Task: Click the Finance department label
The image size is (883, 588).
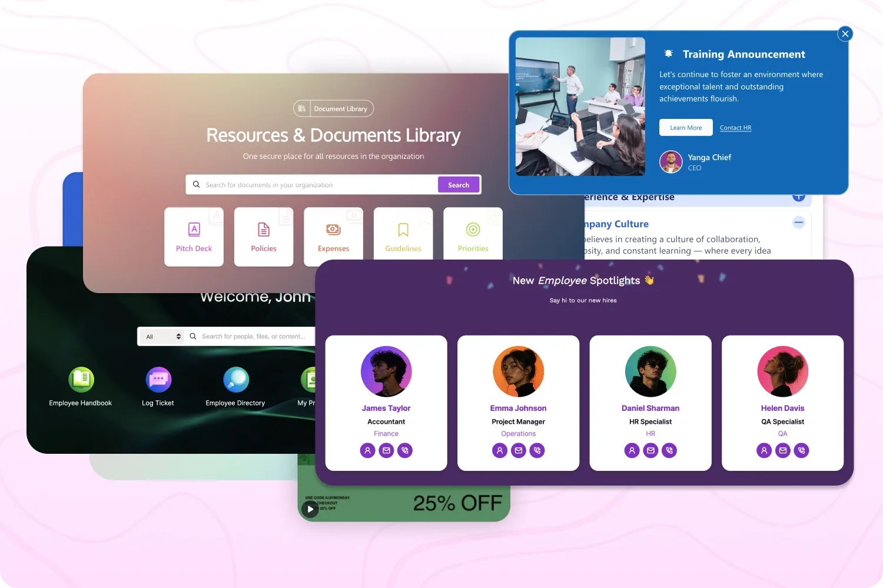Action: [386, 434]
